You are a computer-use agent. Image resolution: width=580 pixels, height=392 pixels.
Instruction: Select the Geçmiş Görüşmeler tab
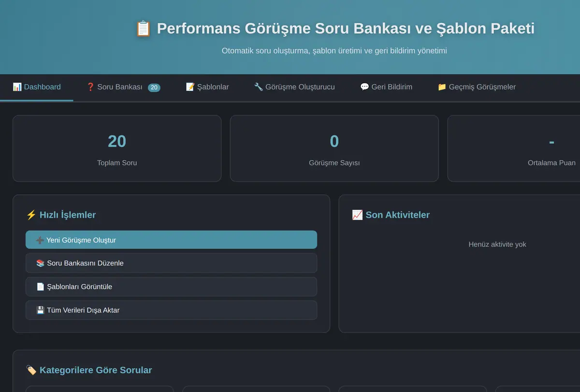tap(477, 87)
